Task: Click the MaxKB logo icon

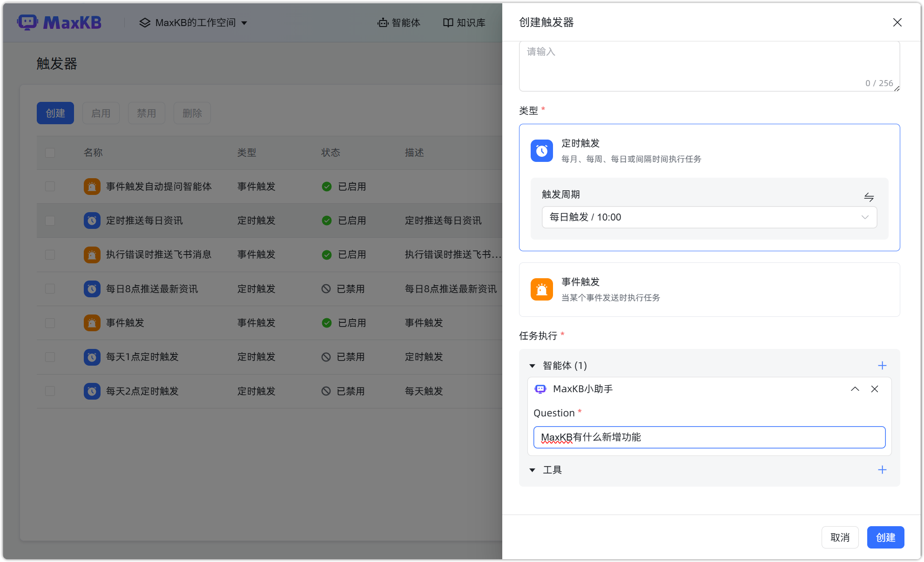Action: (28, 22)
